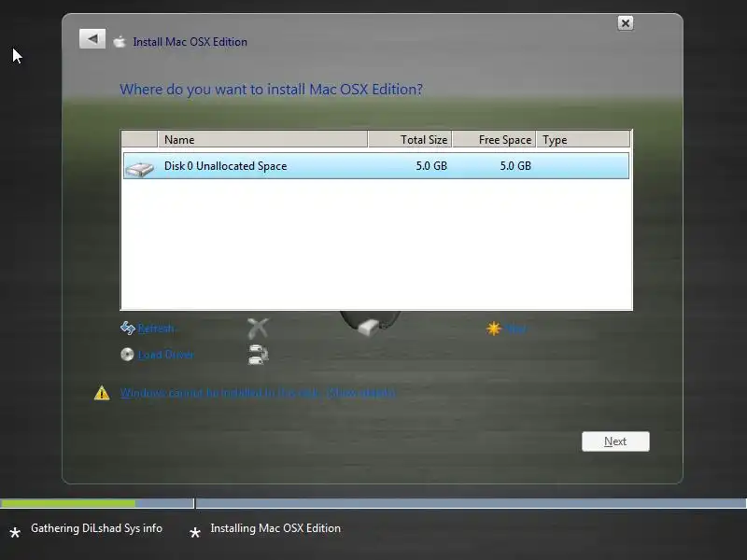
Task: Sort by the Name column header
Action: tap(262, 139)
